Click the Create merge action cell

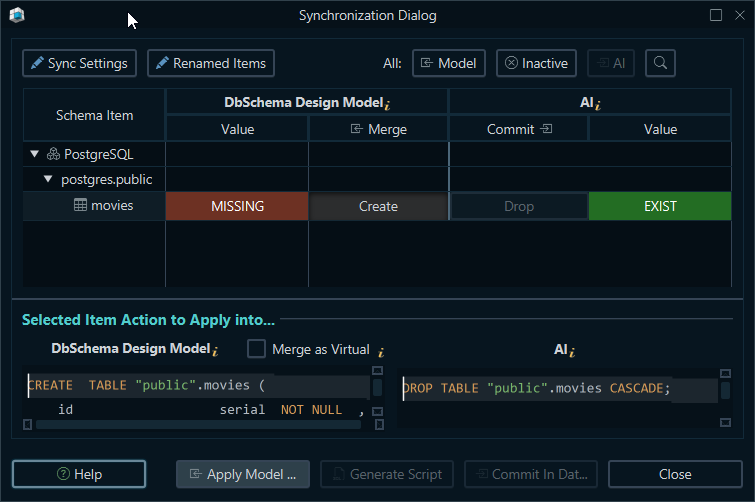[x=378, y=206]
